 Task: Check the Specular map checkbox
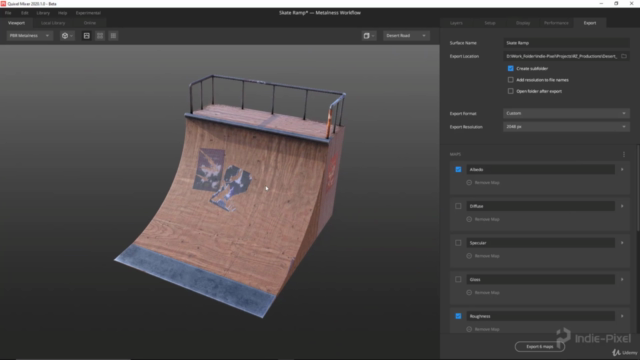[x=458, y=243]
